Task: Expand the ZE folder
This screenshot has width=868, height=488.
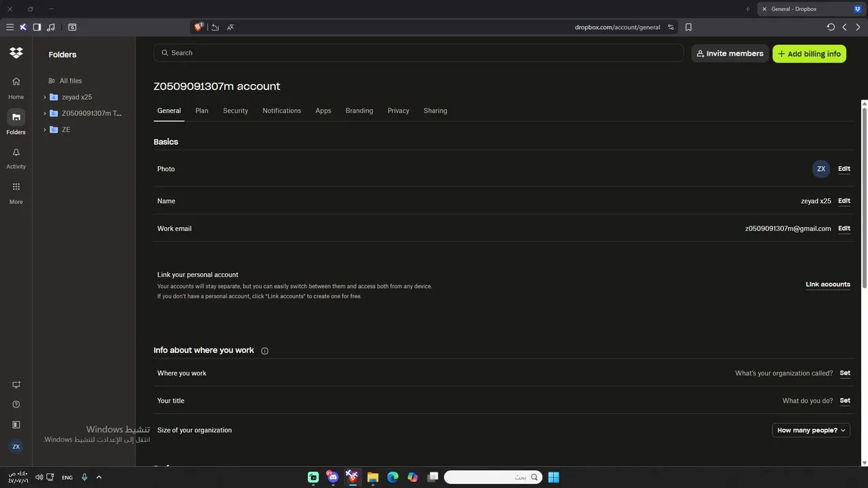Action: [45, 129]
